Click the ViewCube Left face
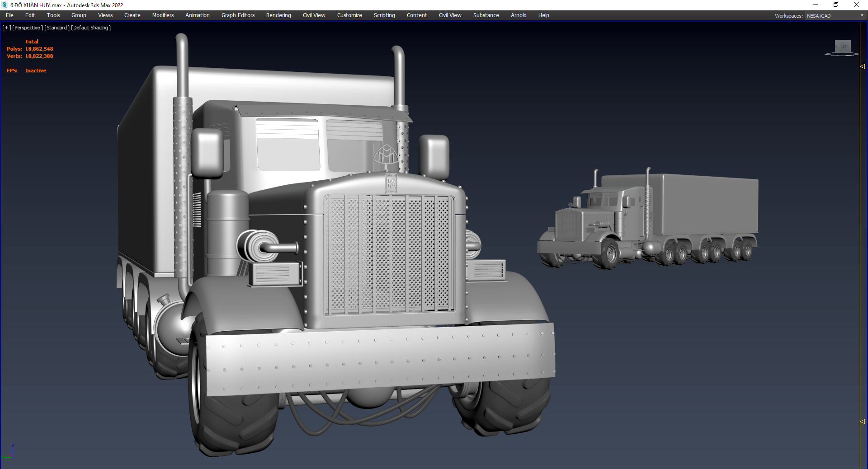This screenshot has height=469, width=868. (844, 46)
